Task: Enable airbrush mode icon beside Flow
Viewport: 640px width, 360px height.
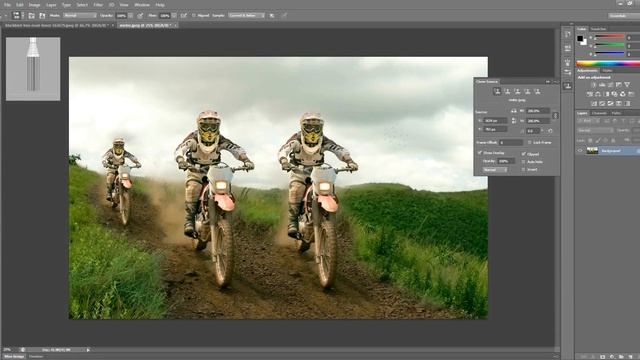Action: 184,16
